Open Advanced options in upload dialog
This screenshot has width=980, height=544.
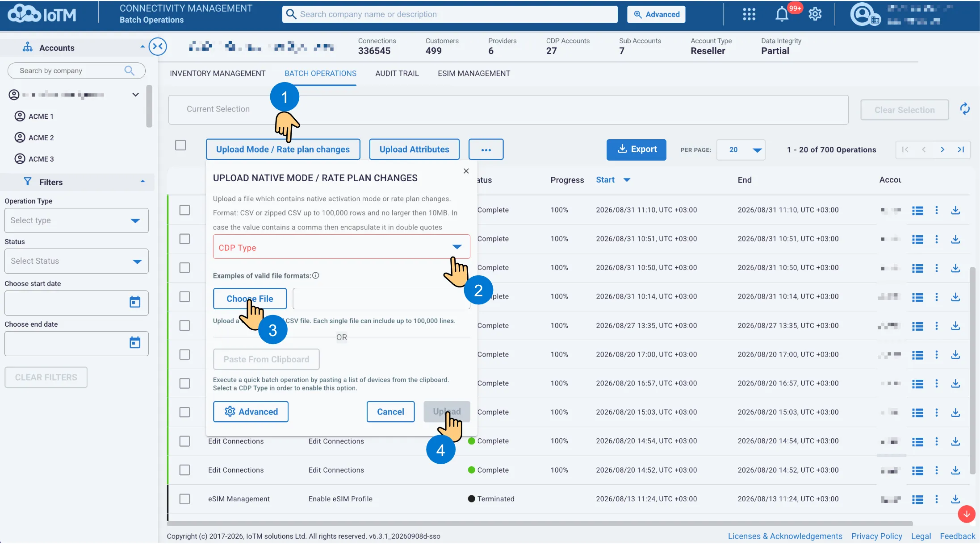[251, 412]
